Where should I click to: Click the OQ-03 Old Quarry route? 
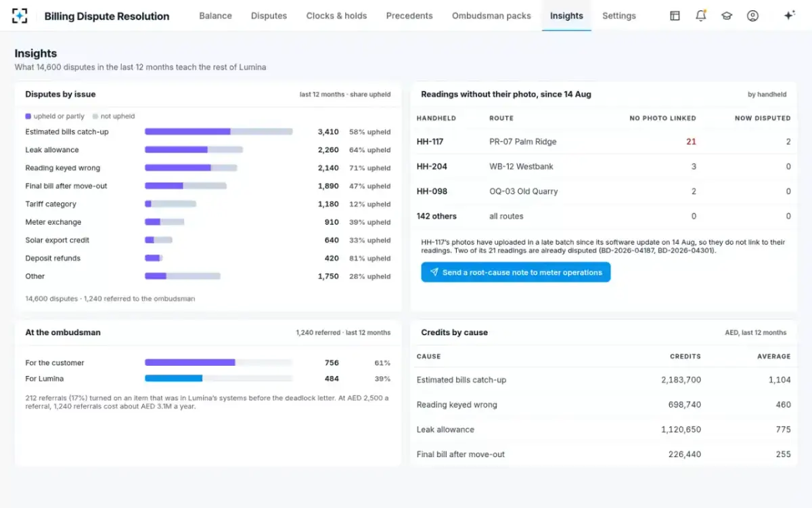[x=524, y=191]
